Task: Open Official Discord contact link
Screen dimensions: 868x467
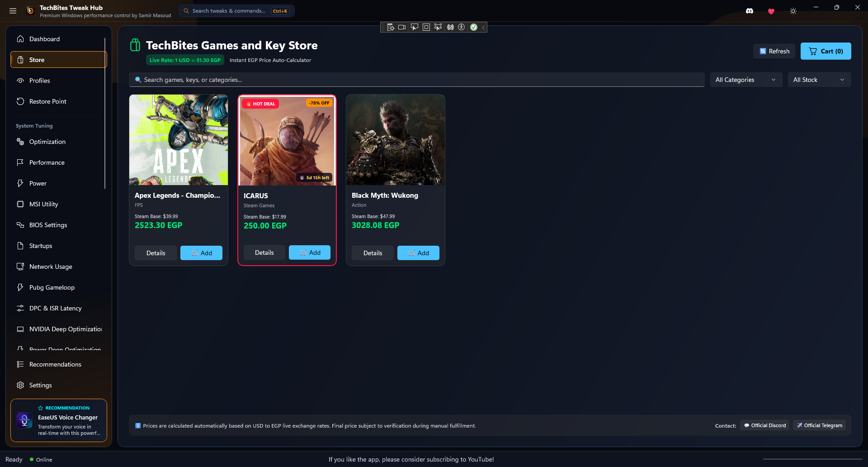Action: 765,425
